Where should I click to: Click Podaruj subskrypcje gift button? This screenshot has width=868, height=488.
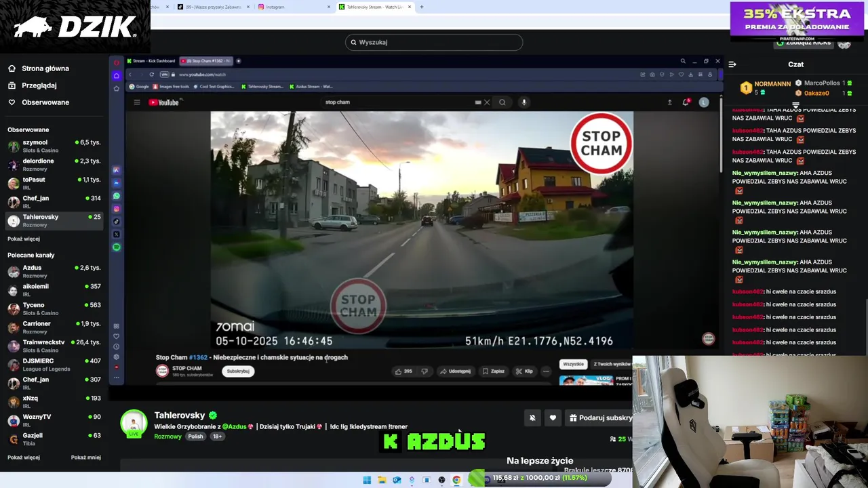599,418
